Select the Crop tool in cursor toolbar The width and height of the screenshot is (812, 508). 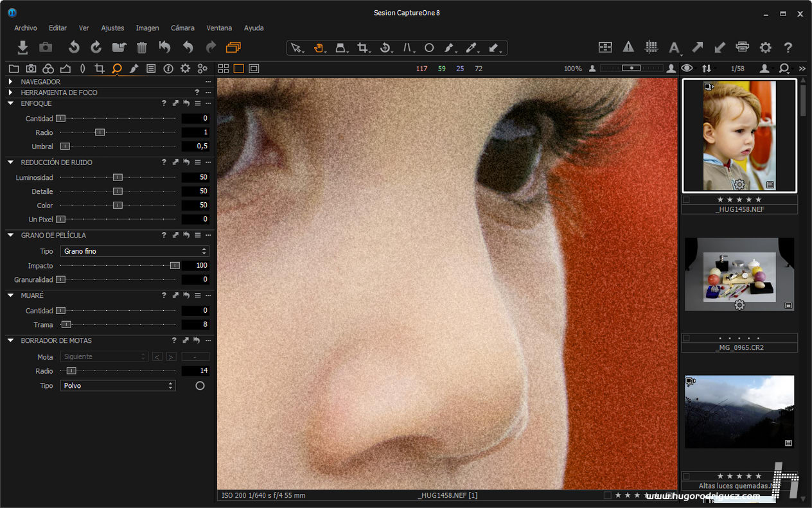point(363,48)
